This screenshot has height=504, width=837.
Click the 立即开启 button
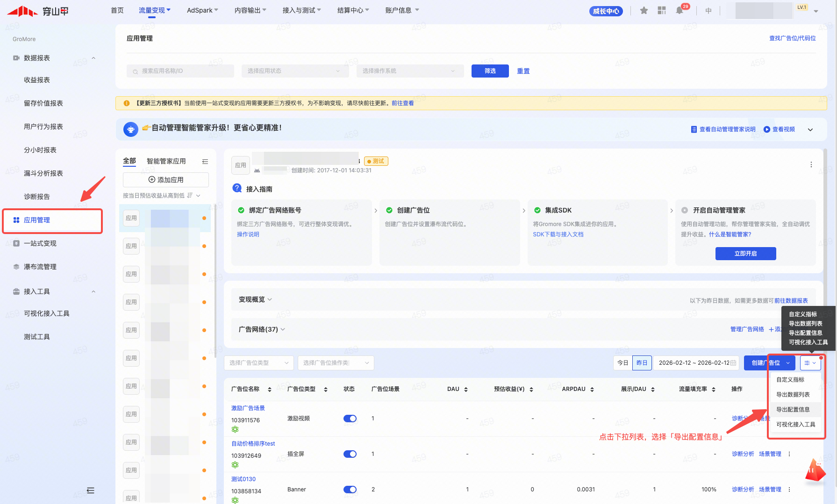pos(745,254)
